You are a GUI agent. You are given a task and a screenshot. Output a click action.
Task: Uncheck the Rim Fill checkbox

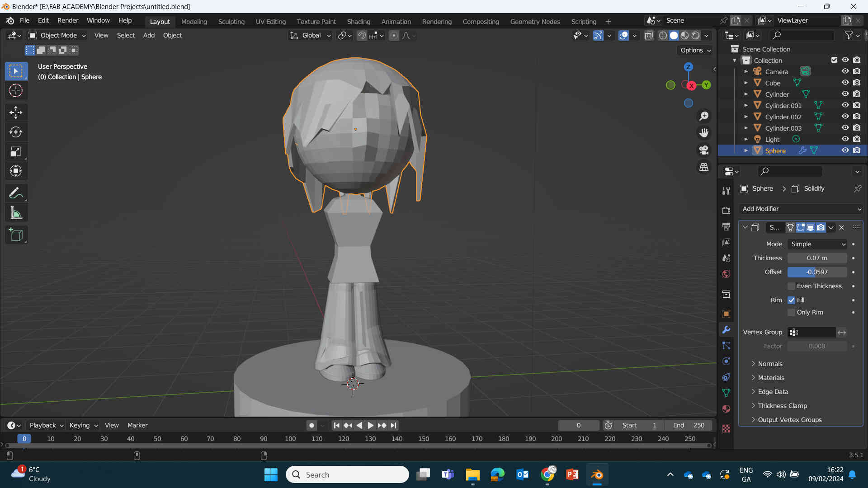pyautogui.click(x=791, y=300)
